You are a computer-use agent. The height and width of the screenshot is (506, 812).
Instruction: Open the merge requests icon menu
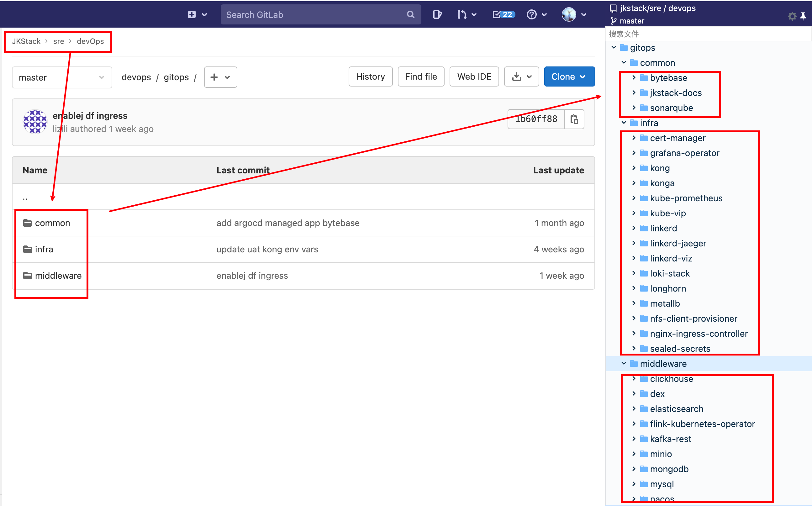coord(467,15)
